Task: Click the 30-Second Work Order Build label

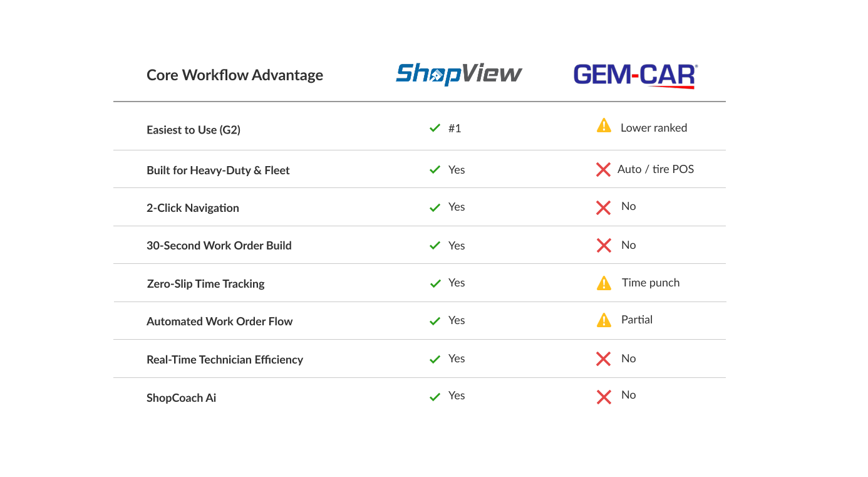Action: tap(219, 246)
